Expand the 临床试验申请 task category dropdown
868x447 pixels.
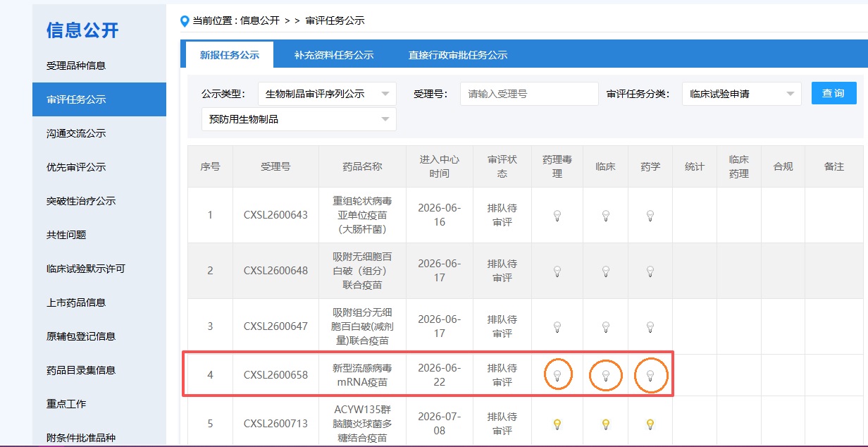click(x=742, y=94)
